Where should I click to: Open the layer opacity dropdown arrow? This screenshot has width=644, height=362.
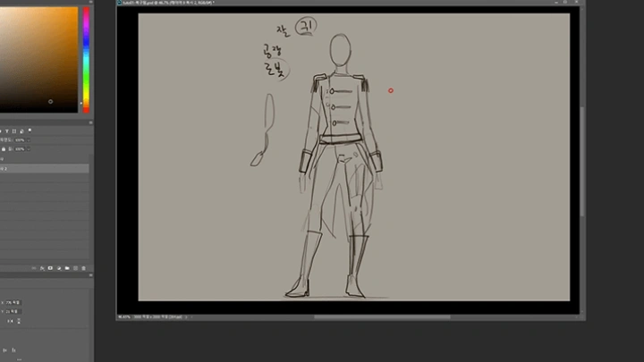coord(29,140)
